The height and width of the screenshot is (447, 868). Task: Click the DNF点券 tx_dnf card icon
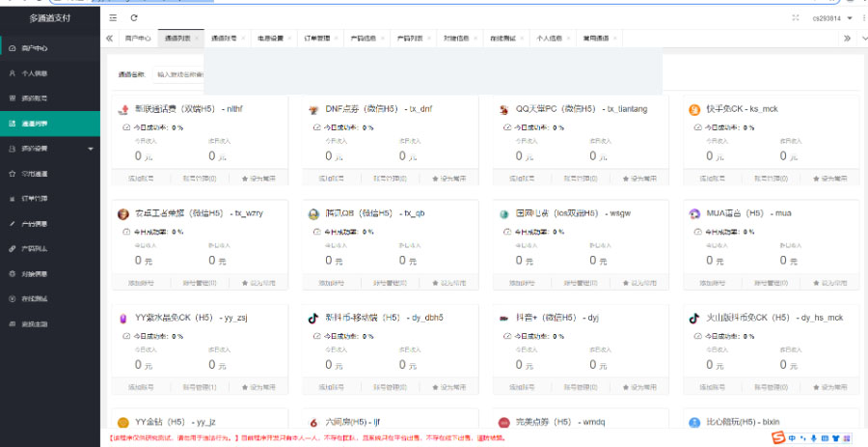[x=313, y=110]
